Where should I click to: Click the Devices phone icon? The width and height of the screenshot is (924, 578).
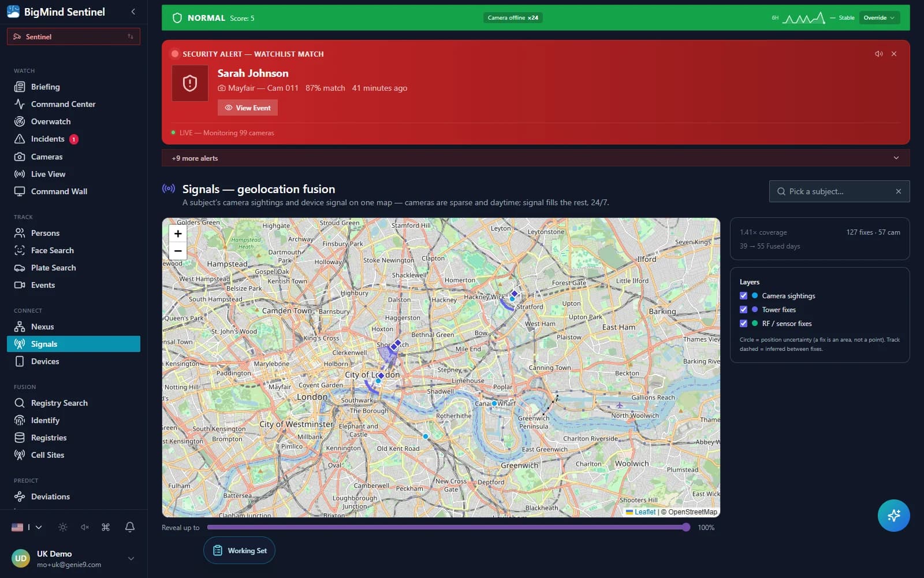click(20, 361)
